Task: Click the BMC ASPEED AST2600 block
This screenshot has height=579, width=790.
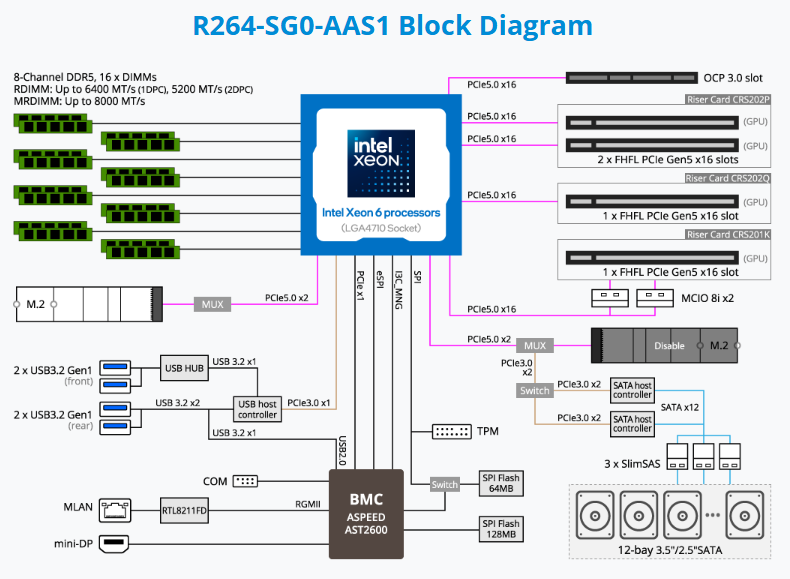Action: click(365, 514)
